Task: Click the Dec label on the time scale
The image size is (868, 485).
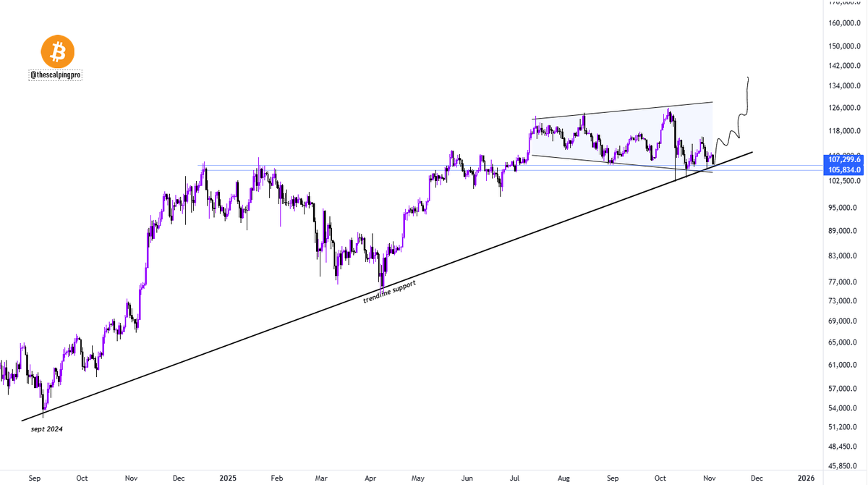Action: 757,478
